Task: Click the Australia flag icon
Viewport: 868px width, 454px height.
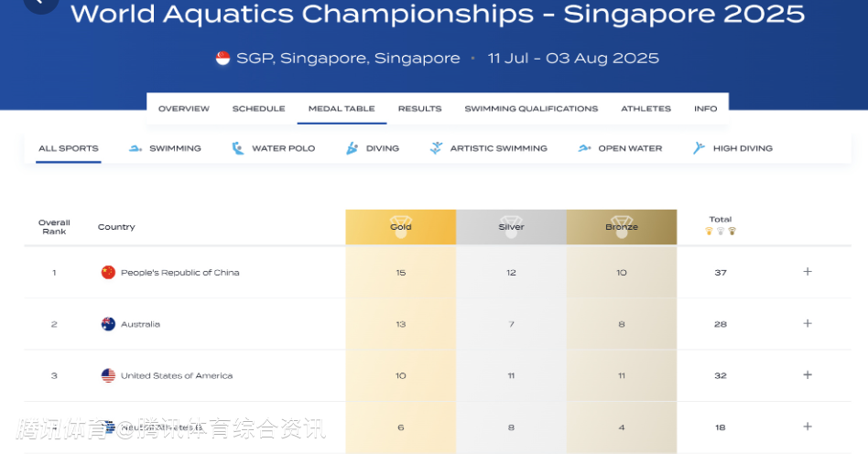Action: tap(108, 324)
